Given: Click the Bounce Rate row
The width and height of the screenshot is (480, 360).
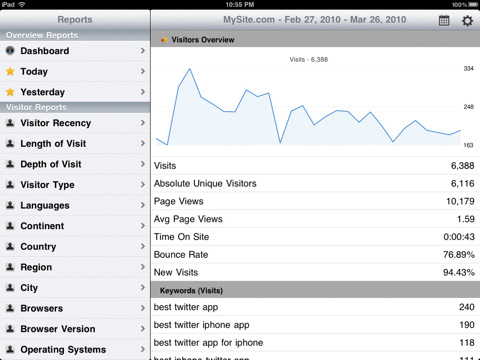Looking at the screenshot, I should 316,255.
